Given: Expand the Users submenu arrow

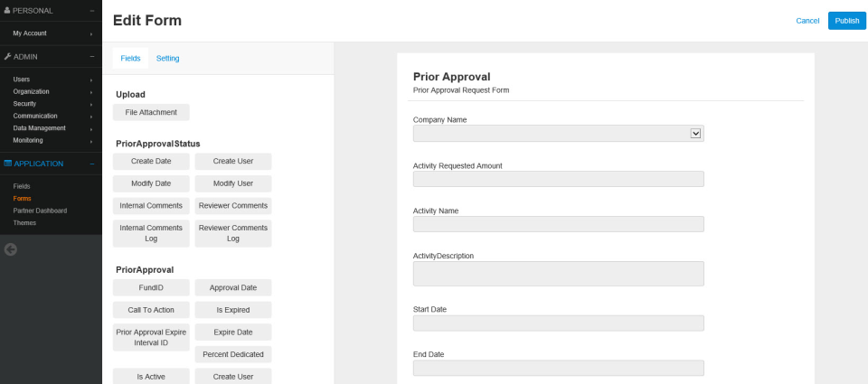Looking at the screenshot, I should [91, 80].
